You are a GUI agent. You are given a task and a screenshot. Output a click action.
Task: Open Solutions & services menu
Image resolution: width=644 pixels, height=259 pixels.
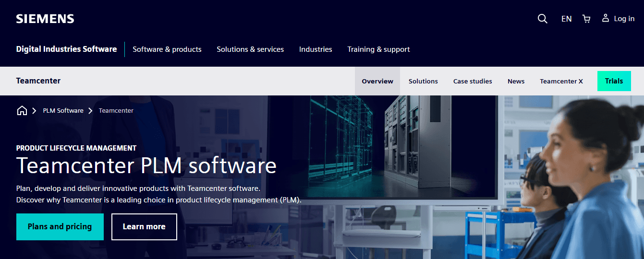point(250,49)
